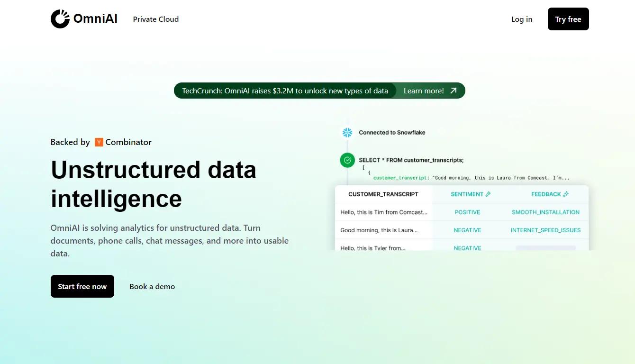635x364 pixels.
Task: Click the Learn more arrow icon
Action: click(454, 91)
